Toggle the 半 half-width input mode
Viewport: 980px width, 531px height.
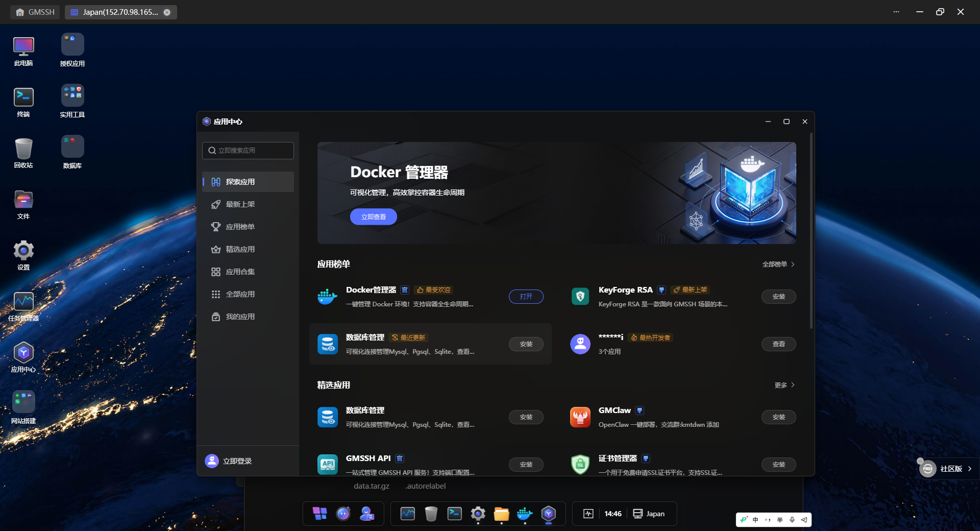pos(780,520)
